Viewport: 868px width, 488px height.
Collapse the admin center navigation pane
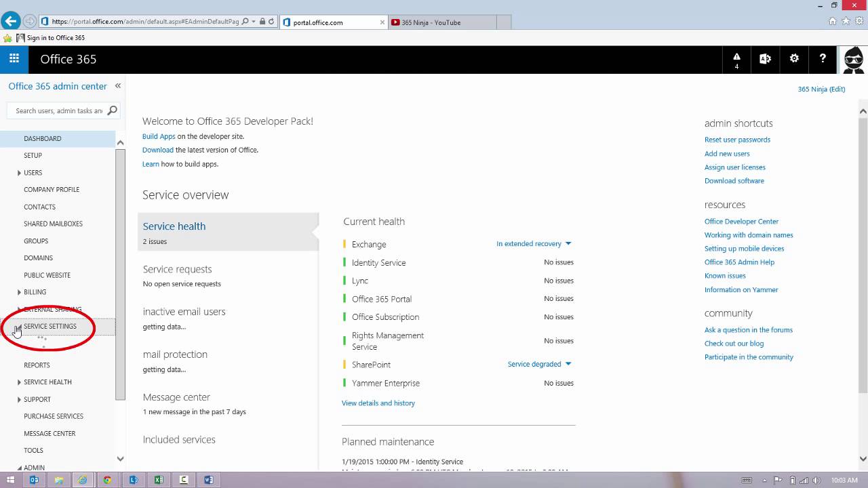[x=118, y=86]
